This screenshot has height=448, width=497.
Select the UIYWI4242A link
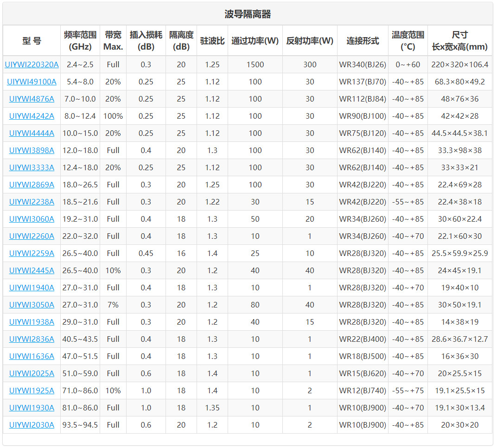pyautogui.click(x=32, y=116)
